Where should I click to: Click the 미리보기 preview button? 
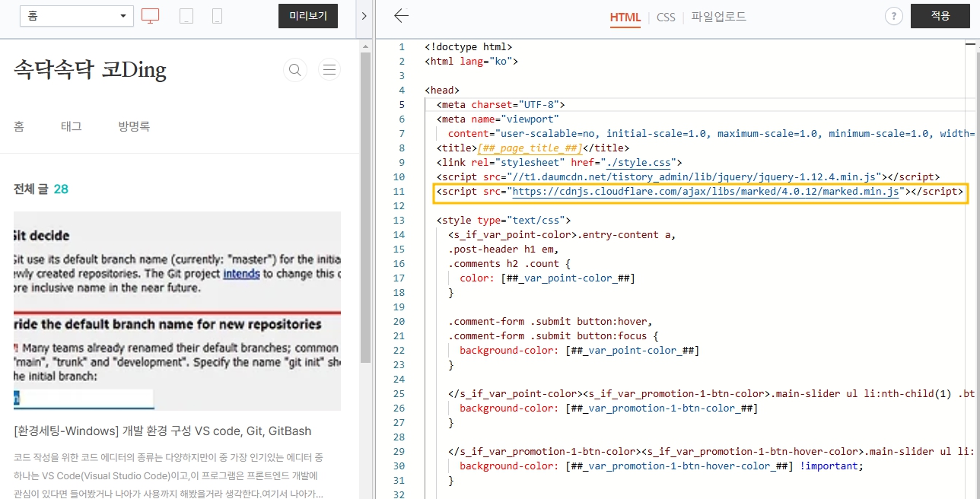tap(308, 16)
